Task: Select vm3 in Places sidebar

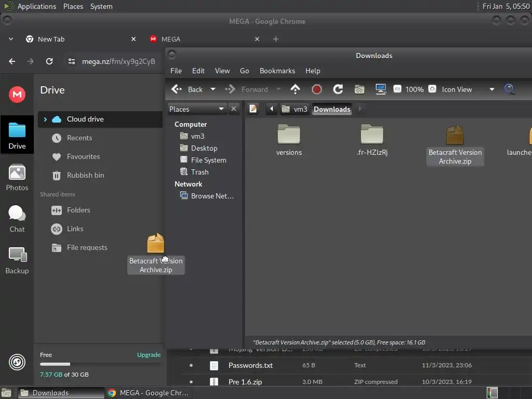Action: pos(197,136)
